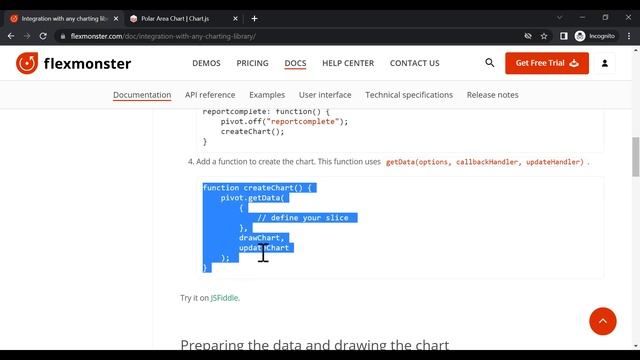This screenshot has width=640, height=360.
Task: Open the Incognito profile indicator
Action: [x=595, y=36]
